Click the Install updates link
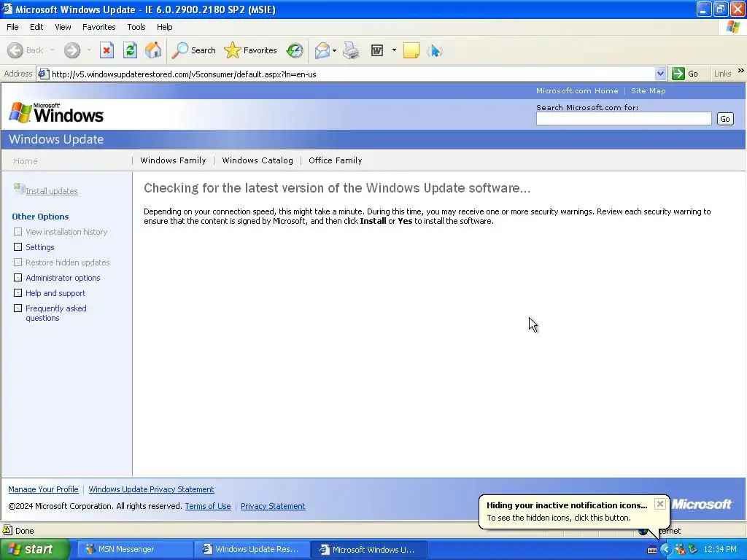Screen dimensions: 747x560 pos(52,191)
